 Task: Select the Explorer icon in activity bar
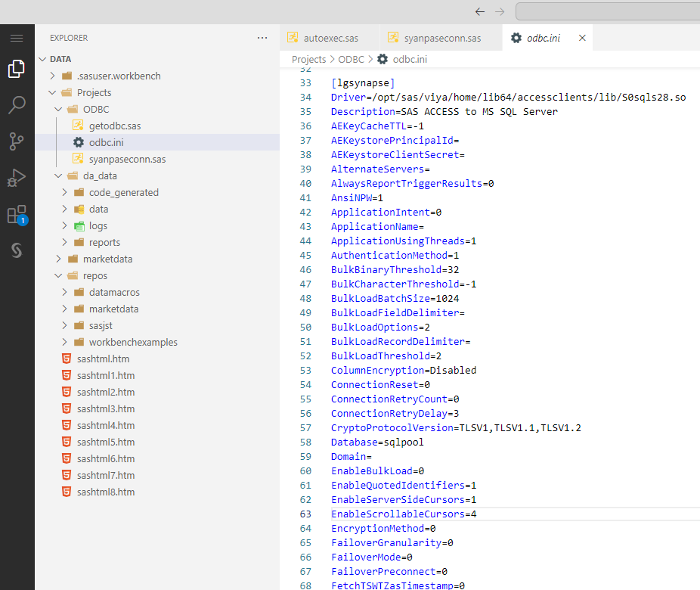coord(17,67)
